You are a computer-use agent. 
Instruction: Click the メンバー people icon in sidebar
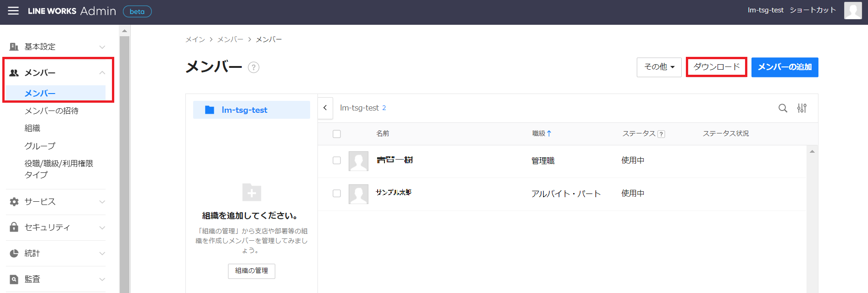coord(14,73)
